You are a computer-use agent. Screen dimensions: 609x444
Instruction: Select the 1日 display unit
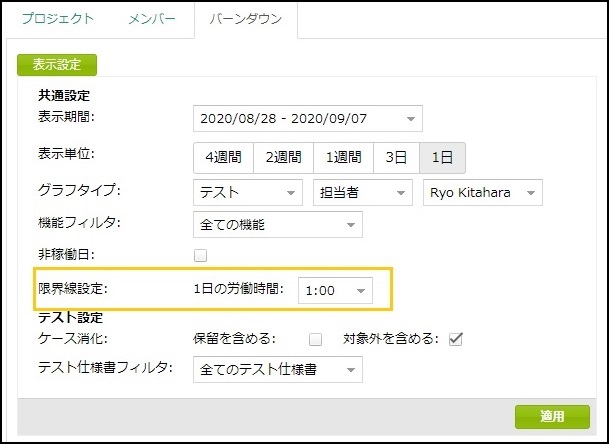click(x=442, y=157)
